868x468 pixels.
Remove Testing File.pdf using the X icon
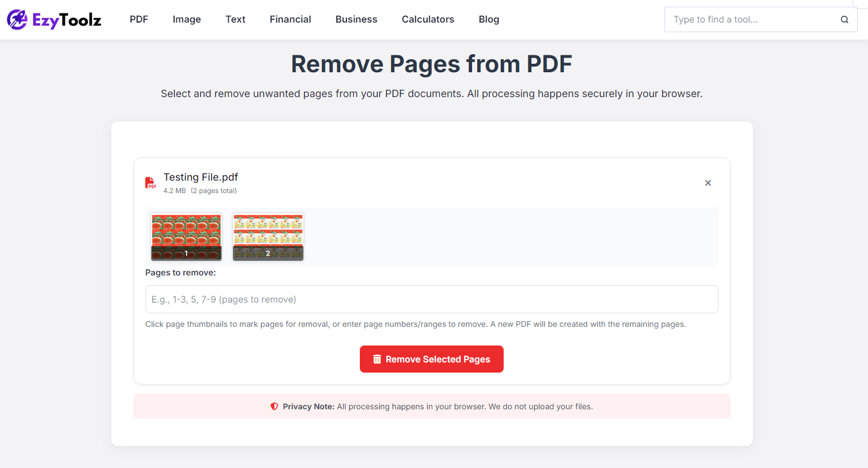[708, 183]
